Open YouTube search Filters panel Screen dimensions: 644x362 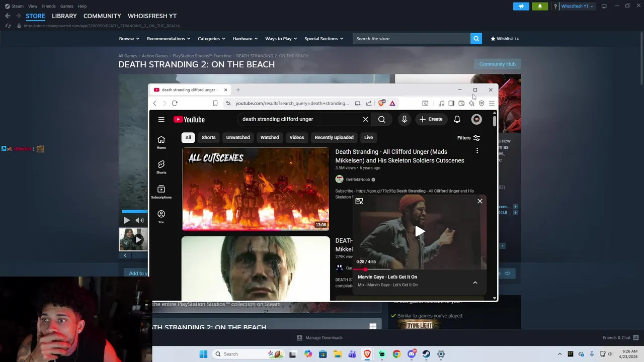[x=468, y=138]
